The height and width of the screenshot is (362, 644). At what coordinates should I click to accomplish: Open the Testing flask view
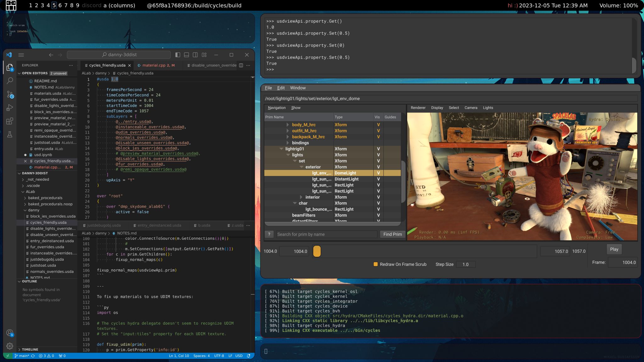click(10, 135)
